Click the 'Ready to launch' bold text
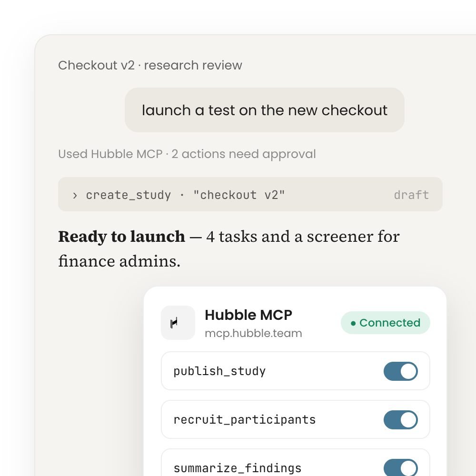The image size is (476, 476). [x=121, y=237]
